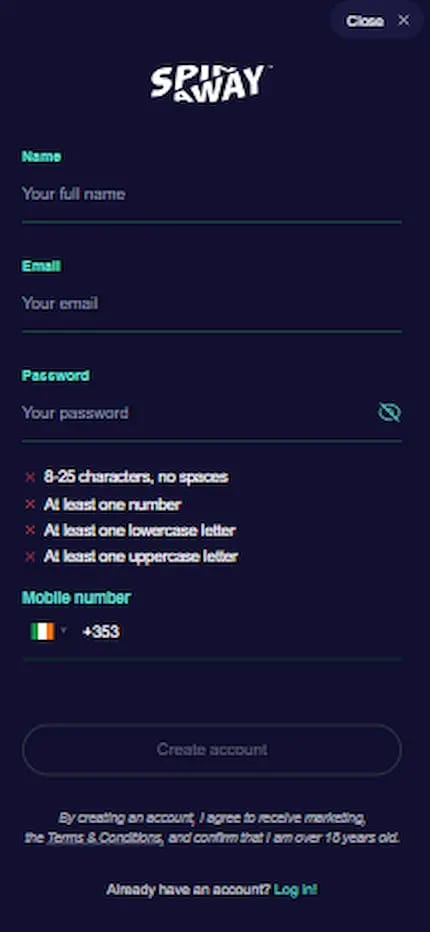Click the red X beside '8-25 characters'
The height and width of the screenshot is (932, 430).
30,477
